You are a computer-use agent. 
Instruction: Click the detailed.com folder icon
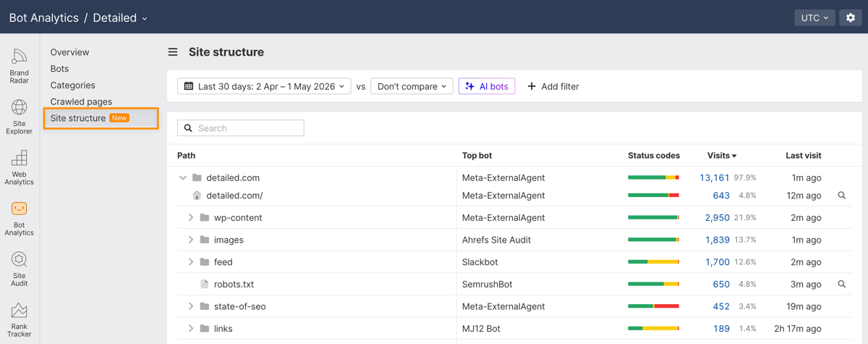tap(197, 177)
